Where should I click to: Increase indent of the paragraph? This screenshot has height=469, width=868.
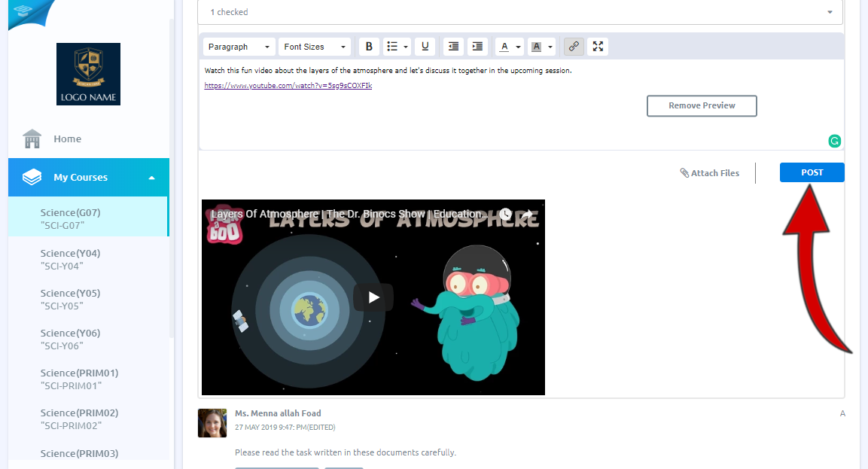[x=477, y=47]
